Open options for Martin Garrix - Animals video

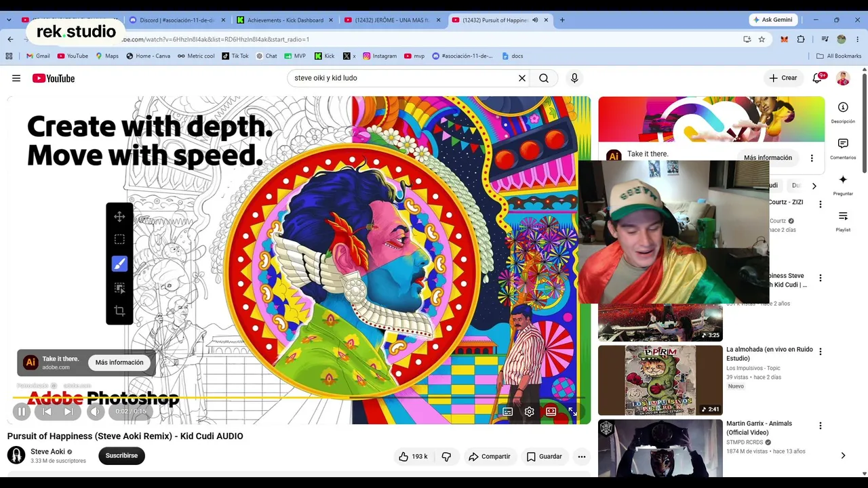click(820, 426)
